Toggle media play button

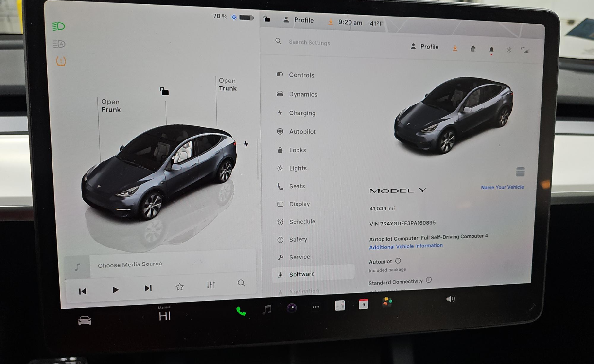[x=115, y=290]
